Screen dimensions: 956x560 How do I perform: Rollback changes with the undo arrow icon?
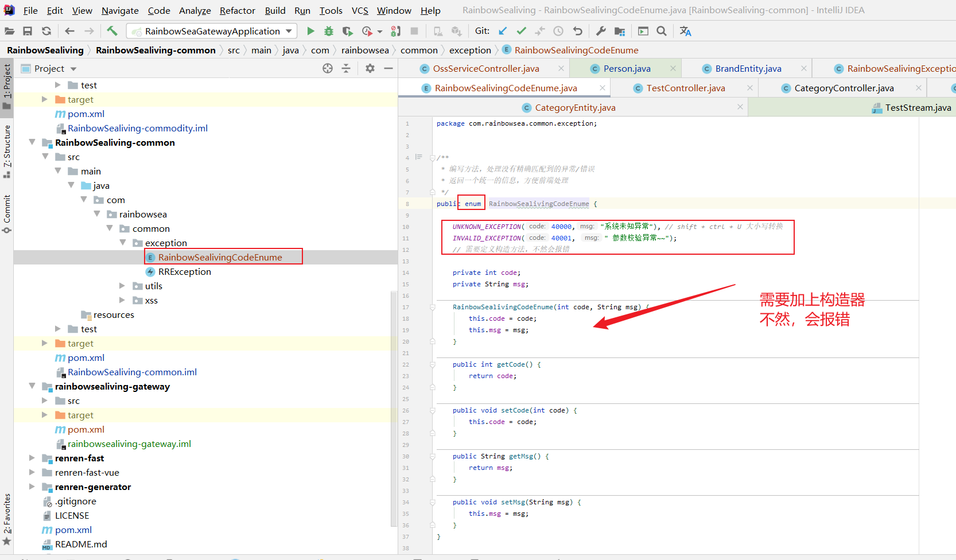point(577,31)
